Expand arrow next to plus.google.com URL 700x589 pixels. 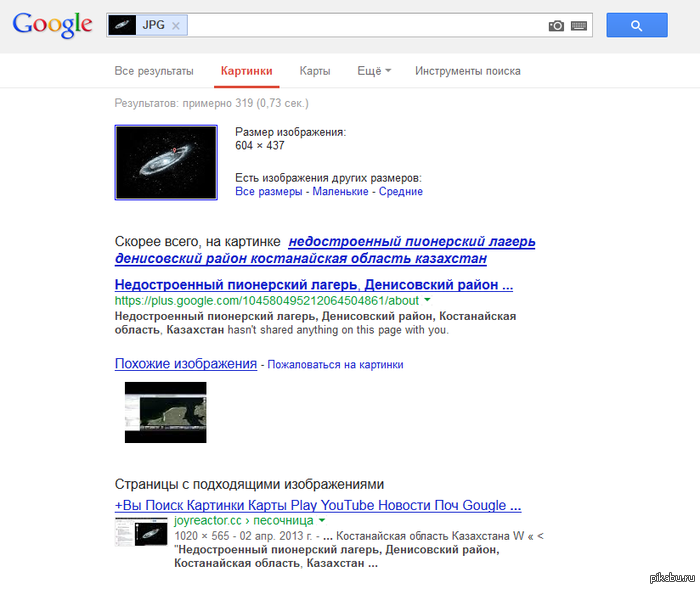pos(428,300)
